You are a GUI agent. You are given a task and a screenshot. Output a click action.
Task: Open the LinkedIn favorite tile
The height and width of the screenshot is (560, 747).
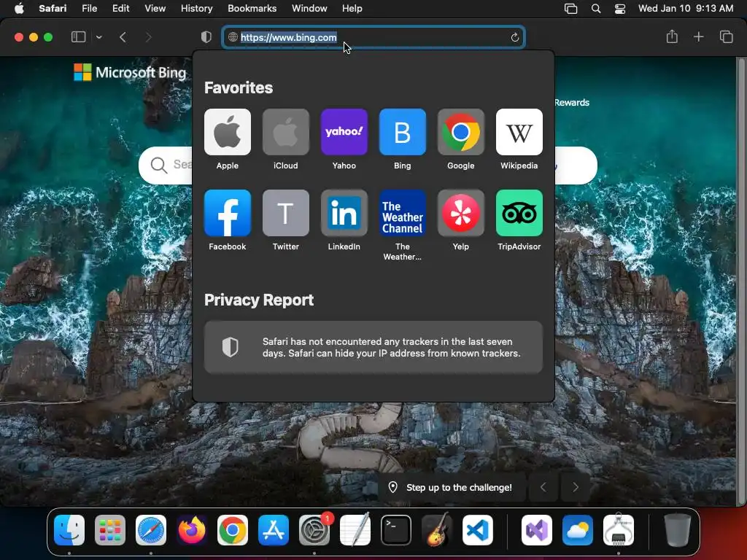pyautogui.click(x=344, y=213)
